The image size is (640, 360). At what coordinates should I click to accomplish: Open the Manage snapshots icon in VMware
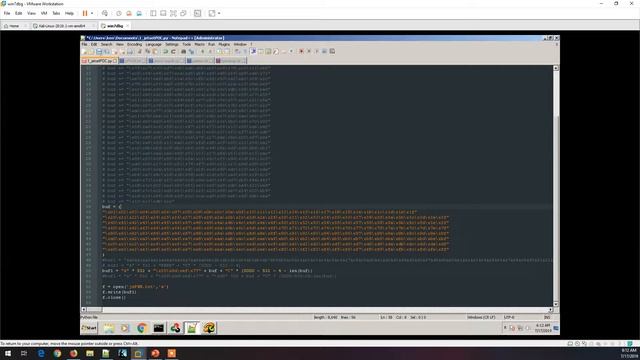(139, 13)
